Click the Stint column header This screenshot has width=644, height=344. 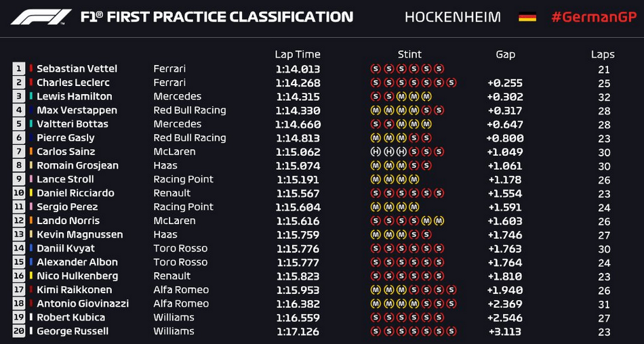click(x=409, y=54)
